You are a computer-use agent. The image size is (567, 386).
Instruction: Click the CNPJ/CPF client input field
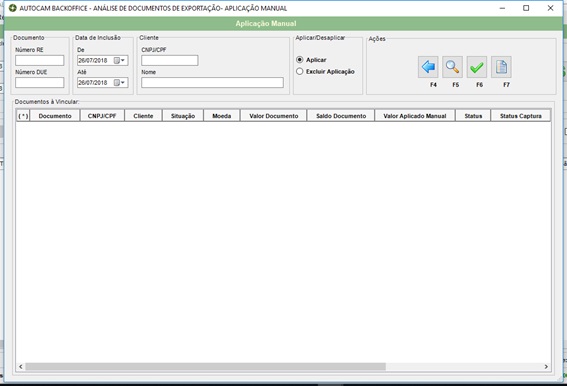170,60
